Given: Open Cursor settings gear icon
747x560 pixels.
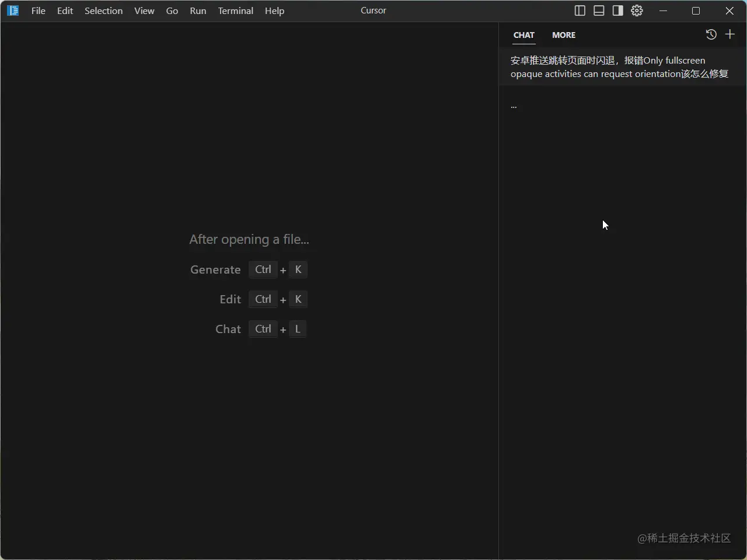Looking at the screenshot, I should 637,10.
